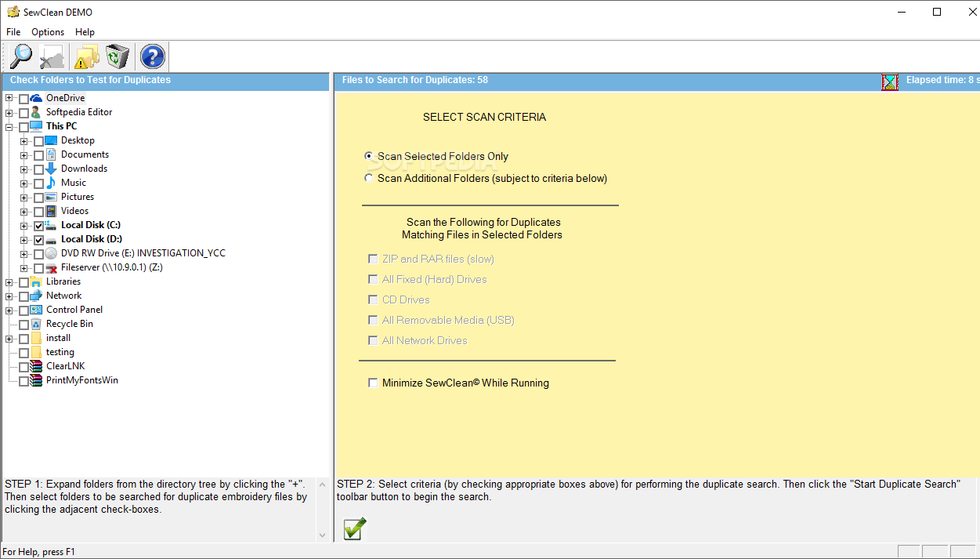Check the OneDrive folder checkbox
Image resolution: width=980 pixels, height=559 pixels.
[24, 99]
